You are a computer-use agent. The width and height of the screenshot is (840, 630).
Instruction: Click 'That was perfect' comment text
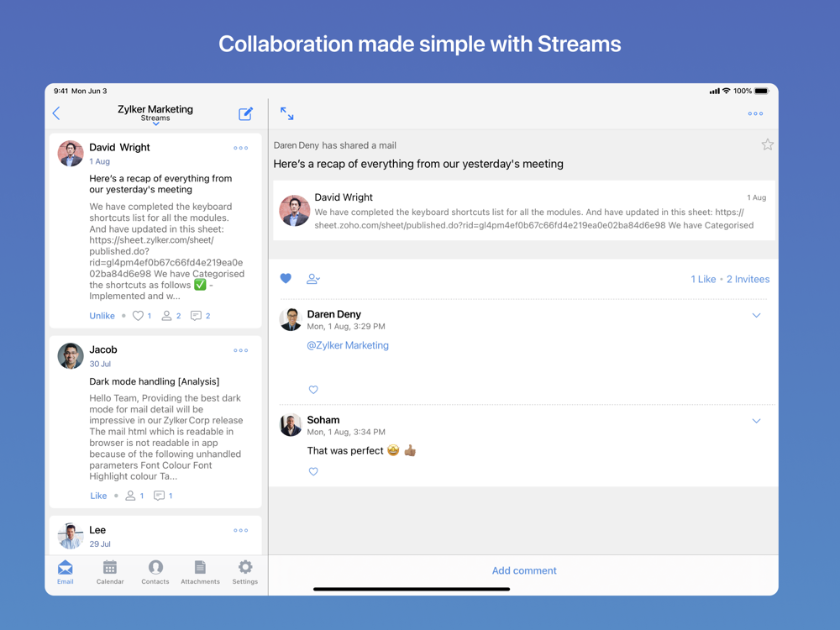pyautogui.click(x=345, y=451)
